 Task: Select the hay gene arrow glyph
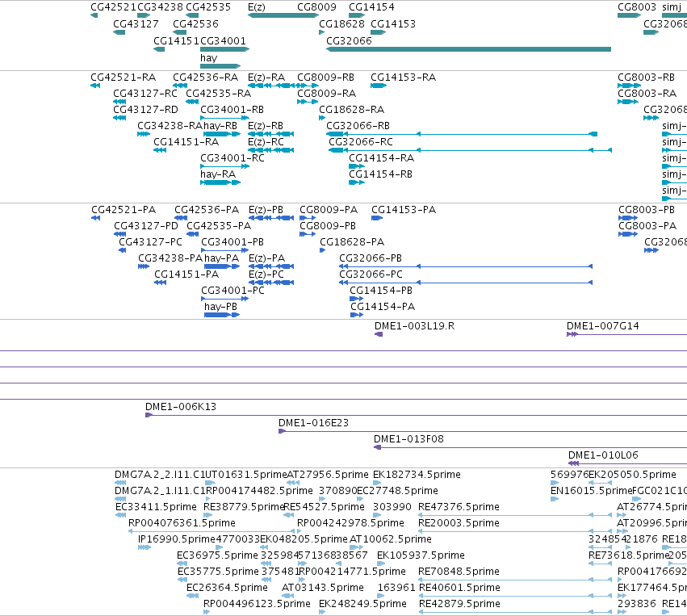[220, 66]
